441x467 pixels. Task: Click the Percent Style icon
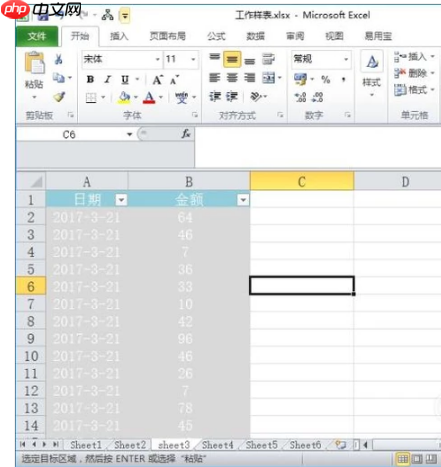326,79
